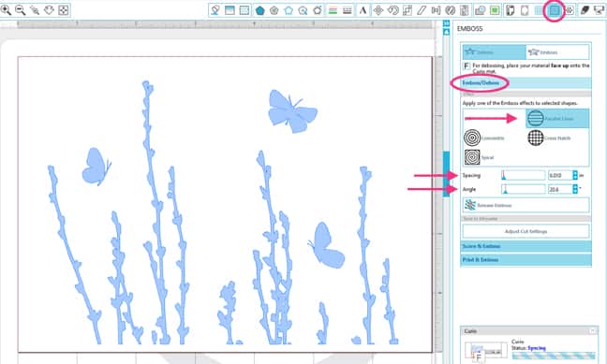Click the Spacing stepper arrows
Screen dimensions: 607x364
pos(575,176)
